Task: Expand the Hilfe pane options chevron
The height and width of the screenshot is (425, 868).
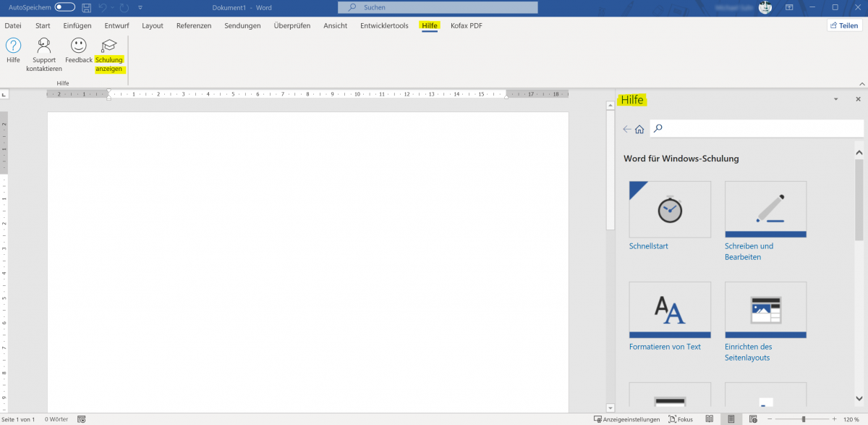Action: click(835, 99)
